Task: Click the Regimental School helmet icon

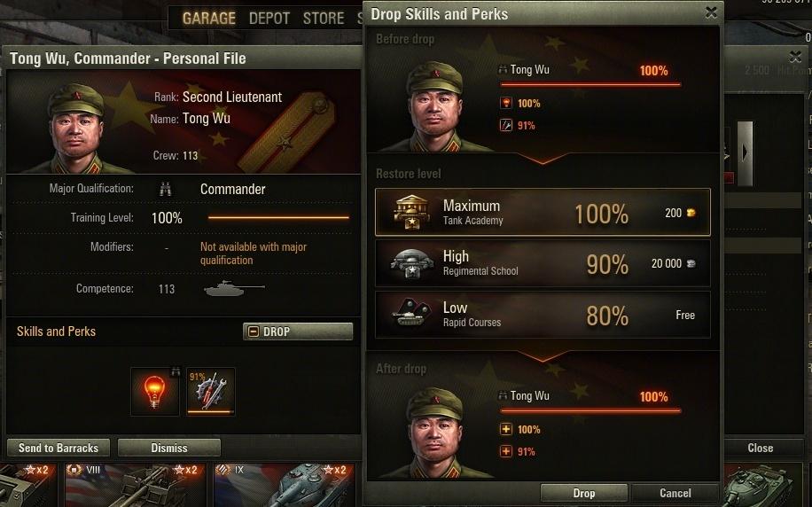Action: pyautogui.click(x=411, y=263)
